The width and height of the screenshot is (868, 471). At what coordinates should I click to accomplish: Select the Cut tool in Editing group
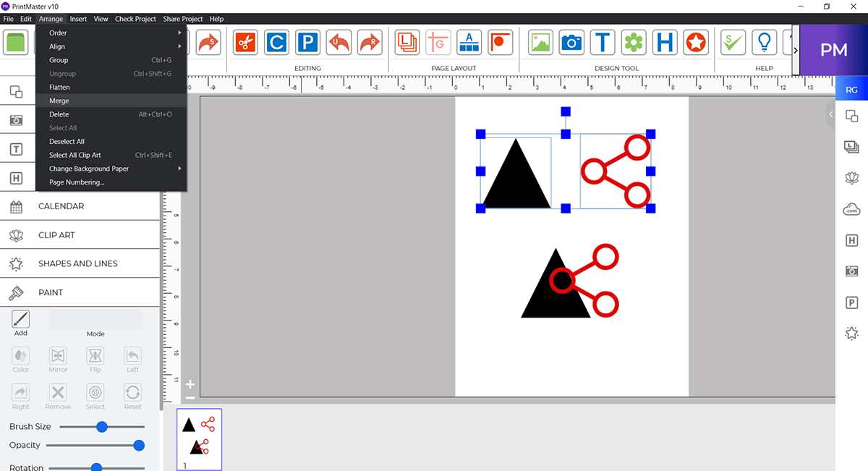pyautogui.click(x=244, y=42)
